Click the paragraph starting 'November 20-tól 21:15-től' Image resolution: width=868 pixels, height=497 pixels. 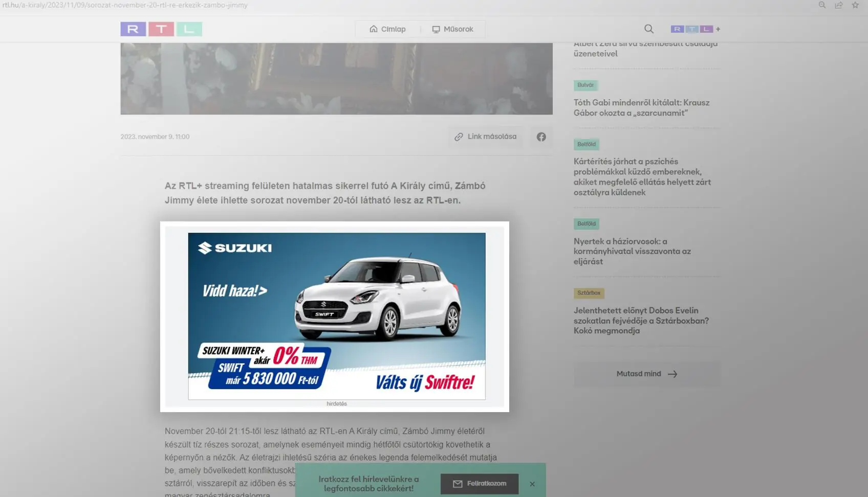coord(331,462)
